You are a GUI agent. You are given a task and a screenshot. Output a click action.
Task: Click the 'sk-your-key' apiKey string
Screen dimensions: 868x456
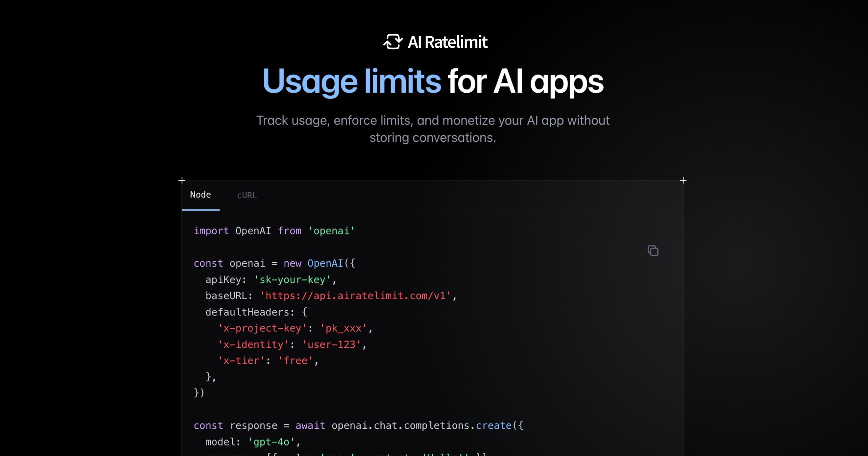pyautogui.click(x=292, y=280)
